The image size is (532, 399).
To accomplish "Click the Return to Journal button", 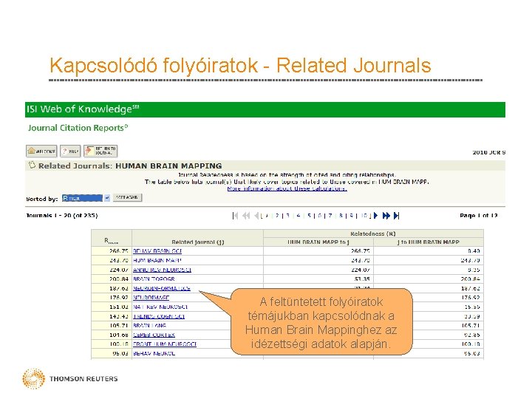I will [100, 151].
